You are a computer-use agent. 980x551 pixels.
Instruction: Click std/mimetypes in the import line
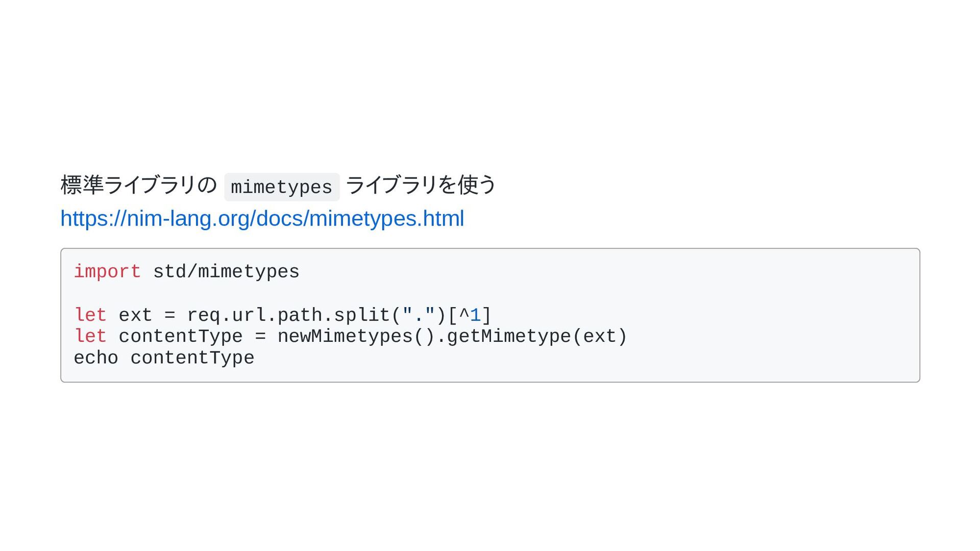226,272
